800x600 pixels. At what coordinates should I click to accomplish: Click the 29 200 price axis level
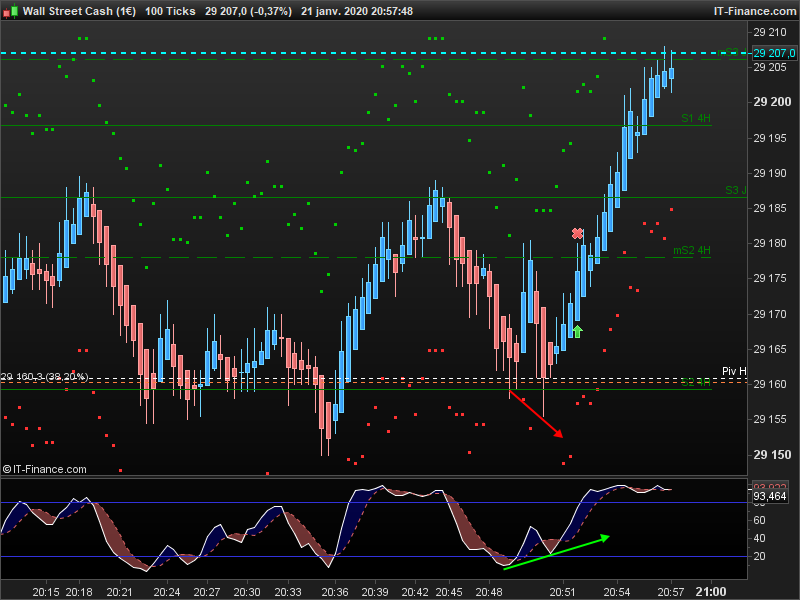pos(772,102)
